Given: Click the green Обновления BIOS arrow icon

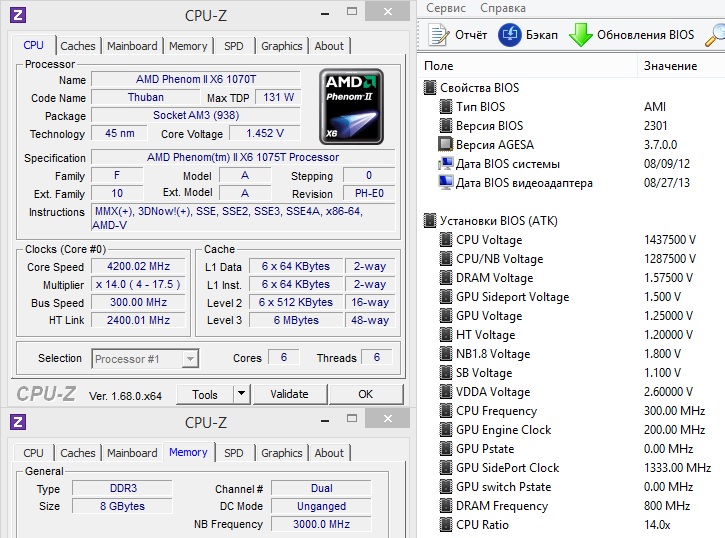Looking at the screenshot, I should pyautogui.click(x=580, y=35).
